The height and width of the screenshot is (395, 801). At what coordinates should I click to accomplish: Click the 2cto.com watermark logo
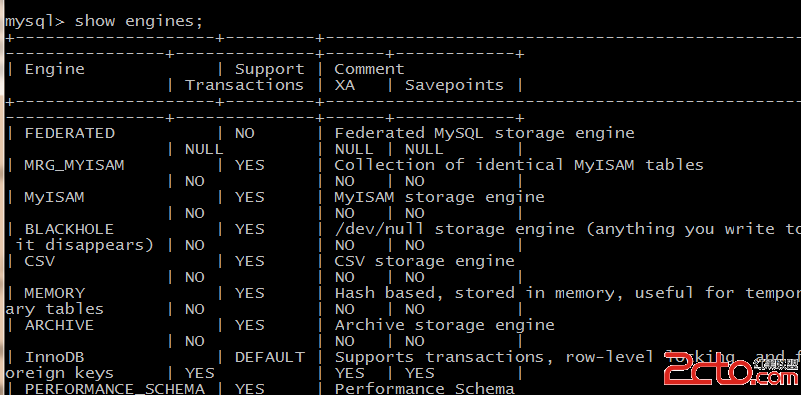pyautogui.click(x=732, y=371)
